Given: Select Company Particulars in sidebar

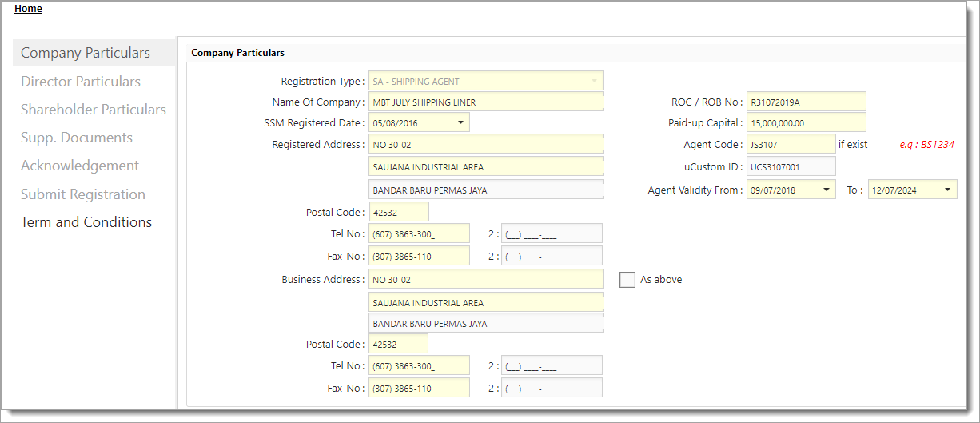Looking at the screenshot, I should (x=86, y=53).
